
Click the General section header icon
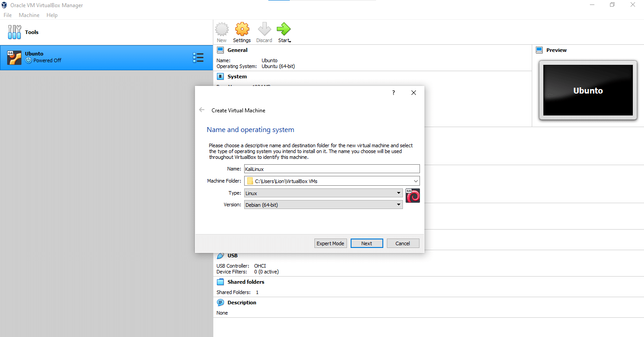(220, 50)
